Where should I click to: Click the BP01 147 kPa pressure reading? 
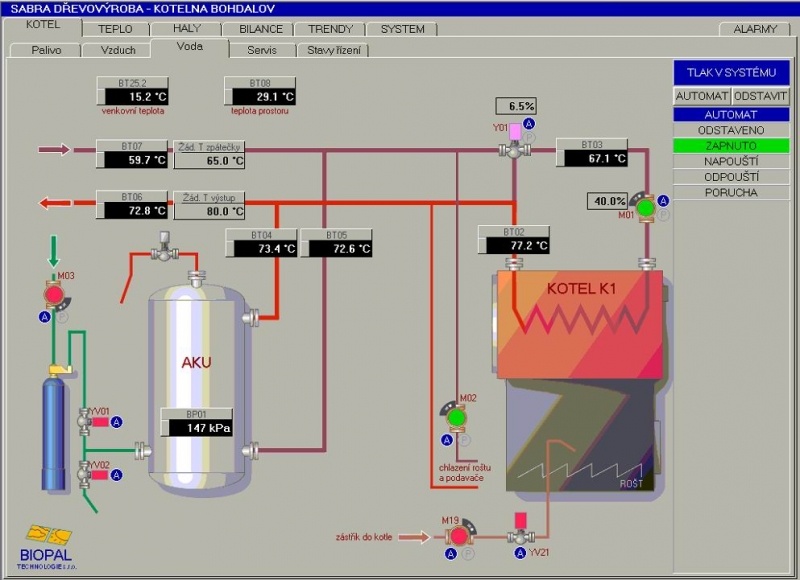[197, 422]
